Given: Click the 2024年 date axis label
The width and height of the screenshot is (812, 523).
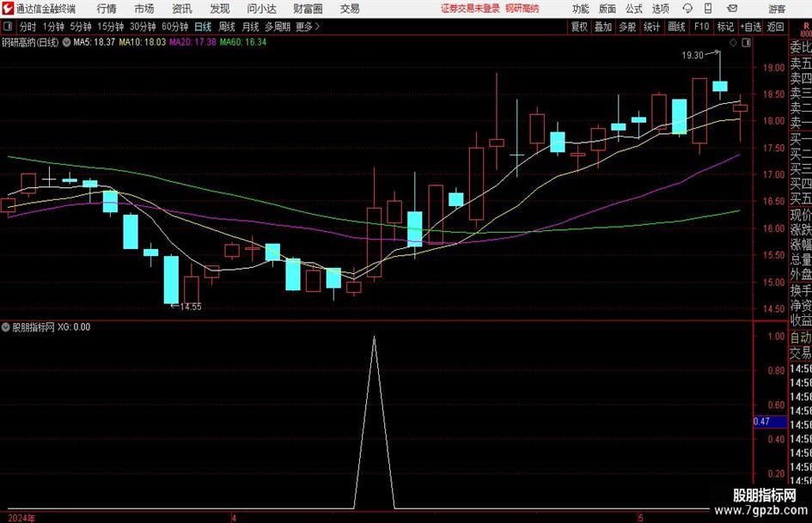Looking at the screenshot, I should [x=21, y=518].
